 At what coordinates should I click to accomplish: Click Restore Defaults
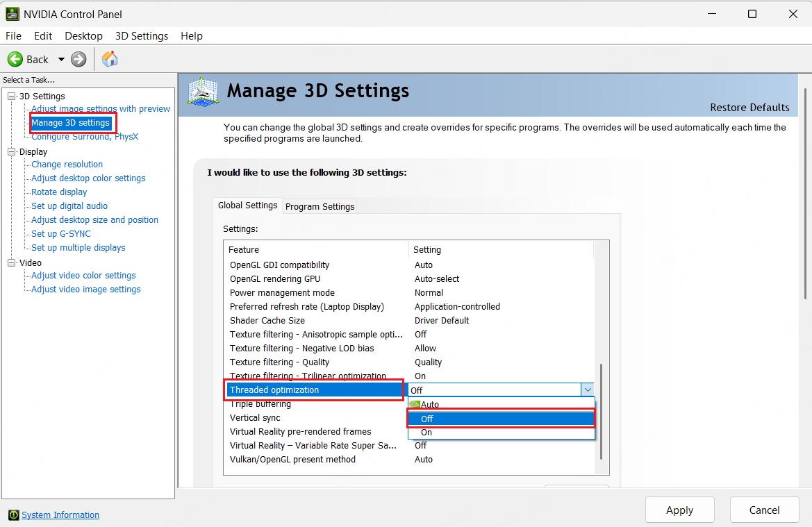pyautogui.click(x=749, y=108)
